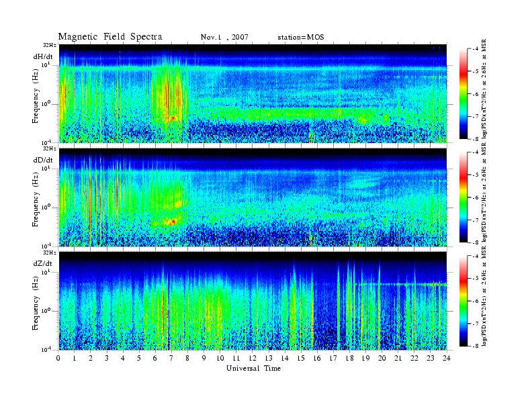This screenshot has height=411, width=532.
Task: Click the "32Hz" tick of the dH/dt panel
Action: point(50,45)
